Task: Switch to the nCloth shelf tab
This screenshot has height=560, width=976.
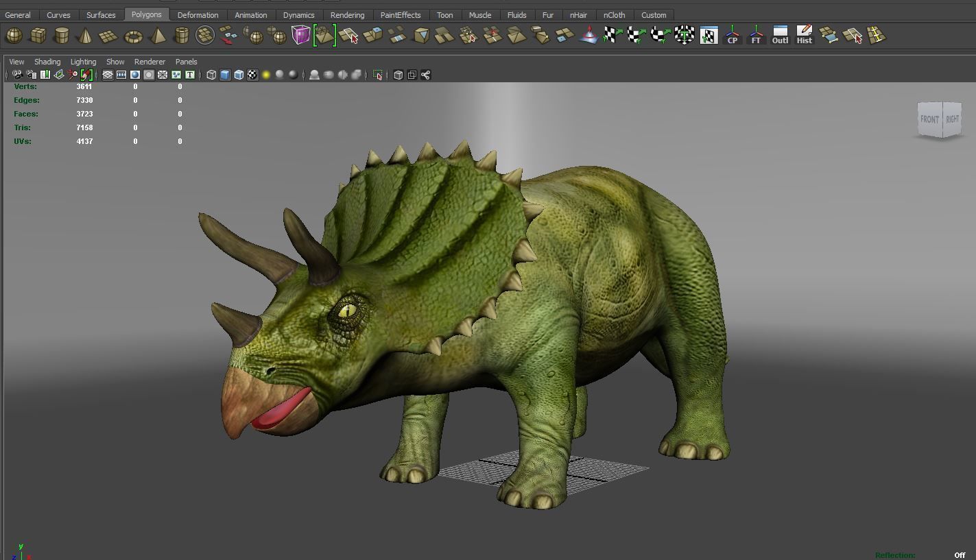Action: 614,14
